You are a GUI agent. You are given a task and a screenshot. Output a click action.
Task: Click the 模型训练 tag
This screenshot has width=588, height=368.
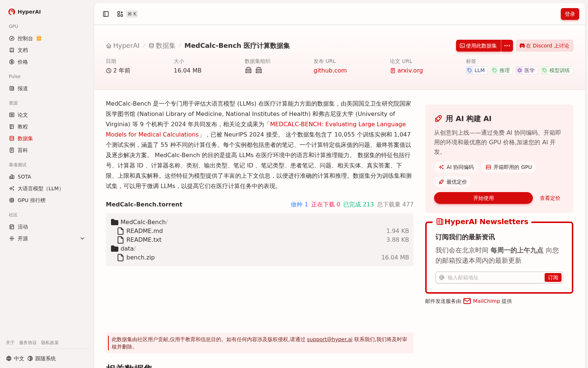tap(557, 70)
